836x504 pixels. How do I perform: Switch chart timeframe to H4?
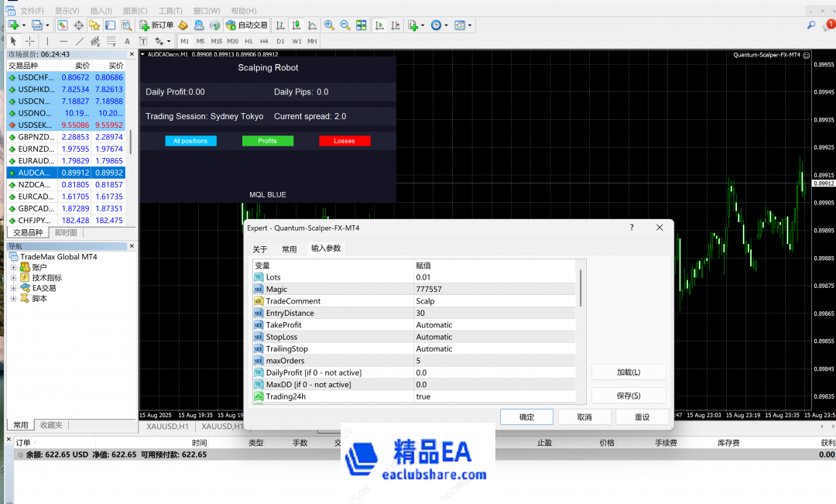264,41
